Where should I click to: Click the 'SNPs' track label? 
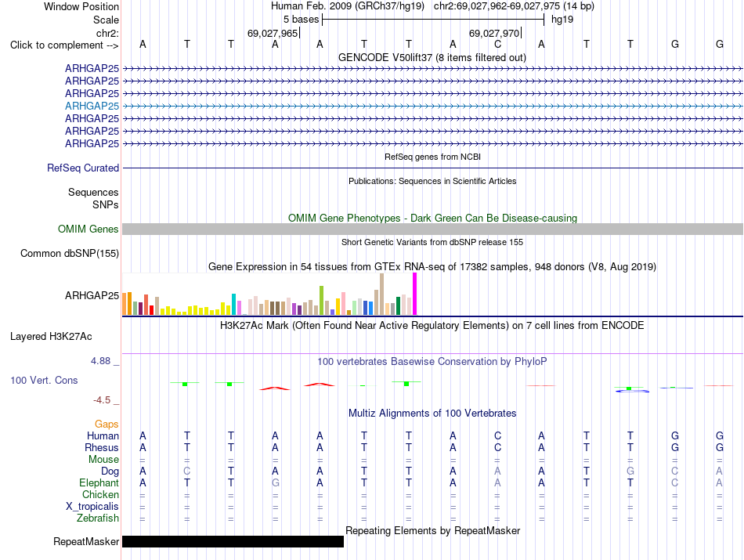click(x=106, y=204)
